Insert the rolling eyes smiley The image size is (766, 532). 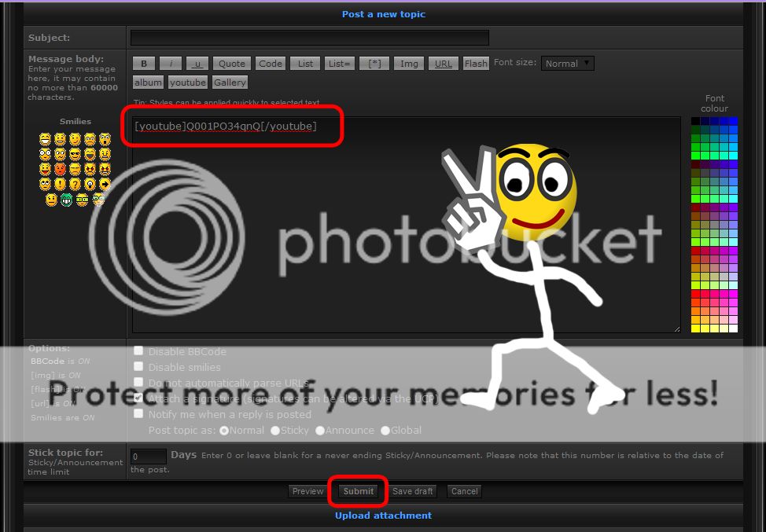point(45,185)
